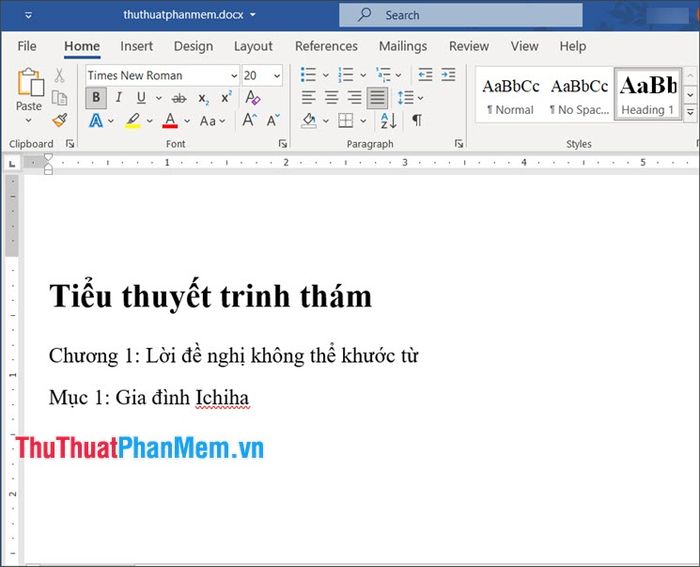Image resolution: width=700 pixels, height=567 pixels.
Task: Customize the Quick Access Toolbar
Action: [x=28, y=15]
